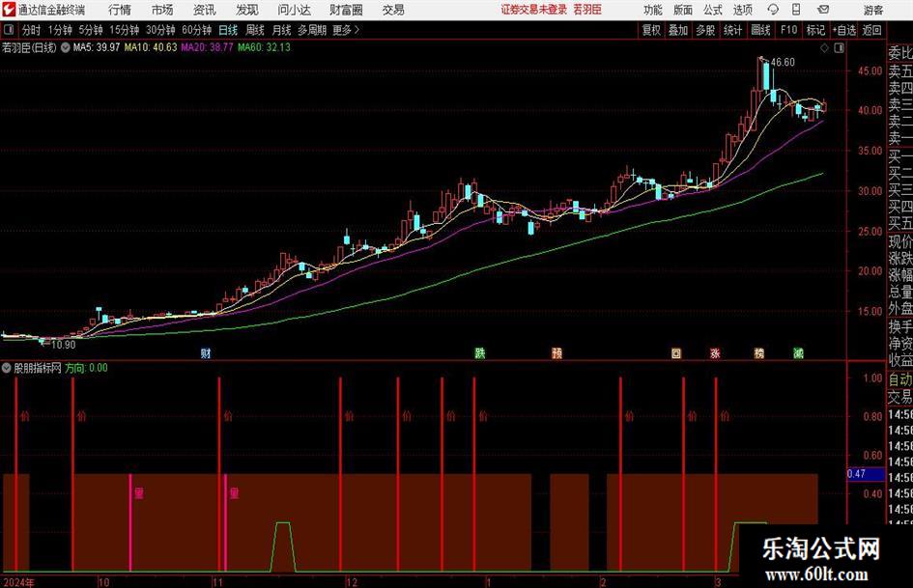Click the 游客 user account label
The width and height of the screenshot is (913, 588).
[873, 10]
